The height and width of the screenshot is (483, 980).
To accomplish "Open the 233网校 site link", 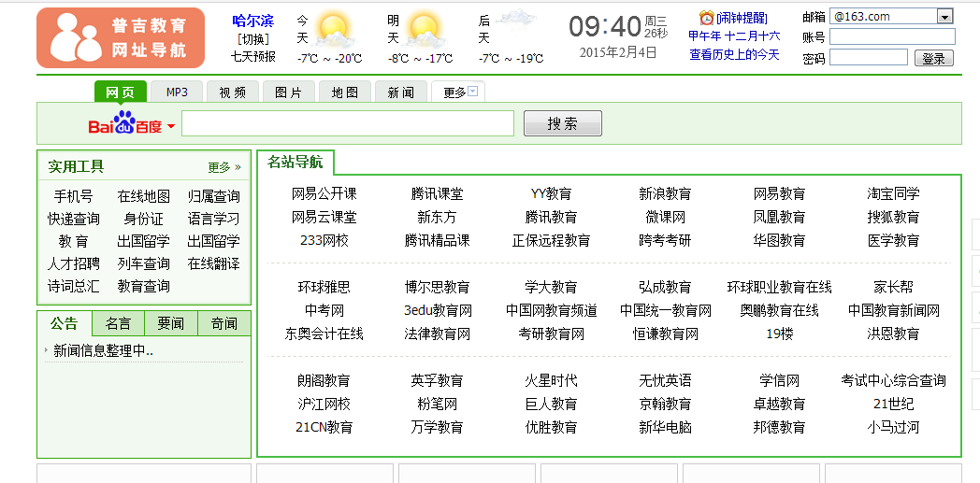I will coord(324,240).
